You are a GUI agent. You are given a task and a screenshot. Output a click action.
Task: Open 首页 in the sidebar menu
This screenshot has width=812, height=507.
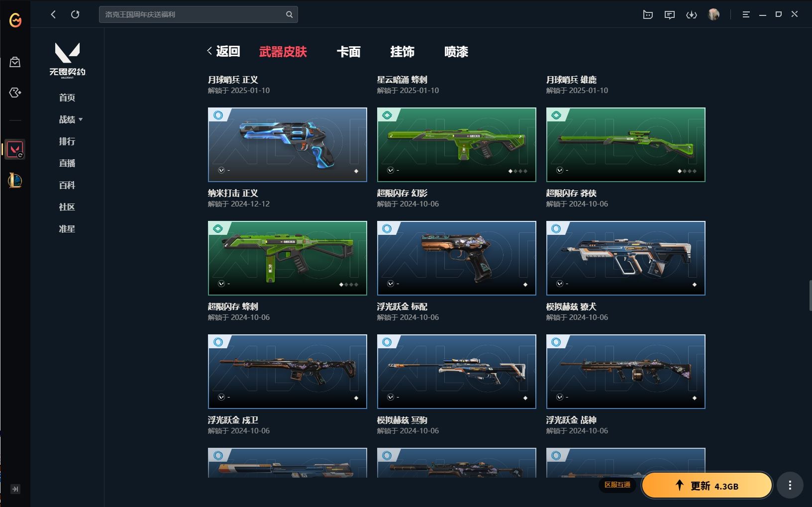click(67, 98)
